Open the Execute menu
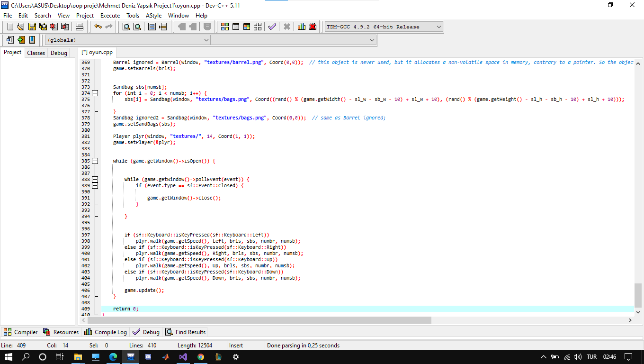Image resolution: width=644 pixels, height=364 pixels. pyautogui.click(x=110, y=15)
